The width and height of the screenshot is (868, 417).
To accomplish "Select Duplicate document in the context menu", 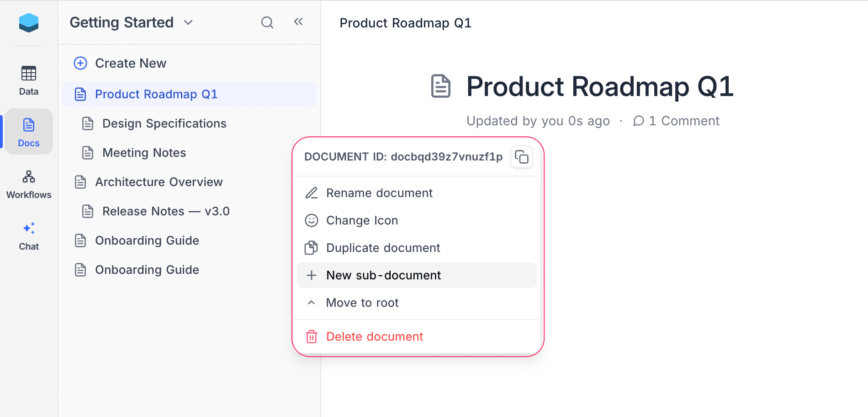I will [383, 248].
